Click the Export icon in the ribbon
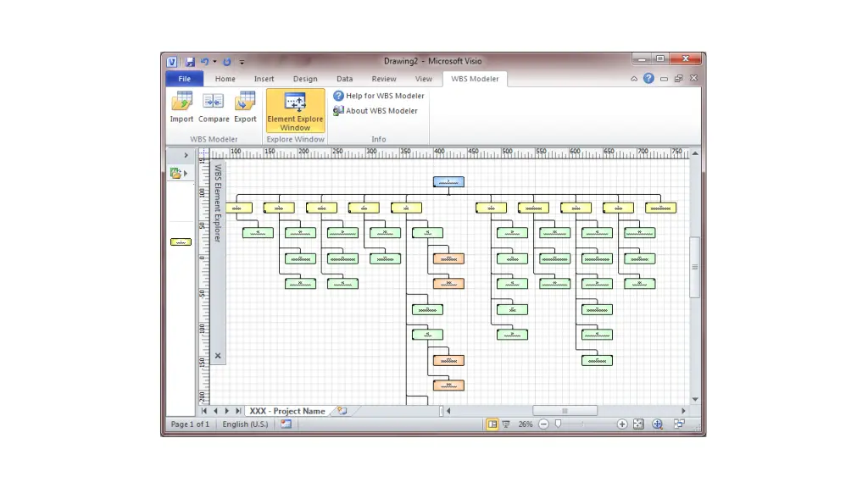This screenshot has height=488, width=868. [245, 102]
